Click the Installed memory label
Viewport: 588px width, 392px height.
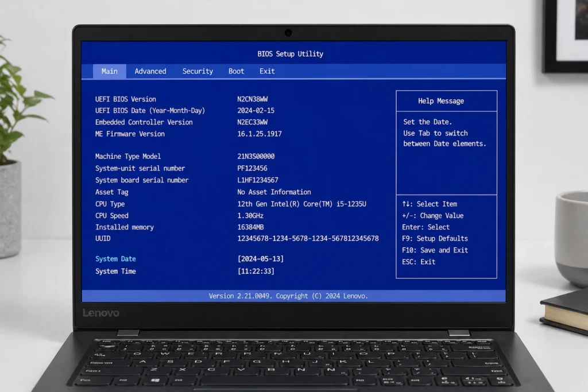coord(125,227)
